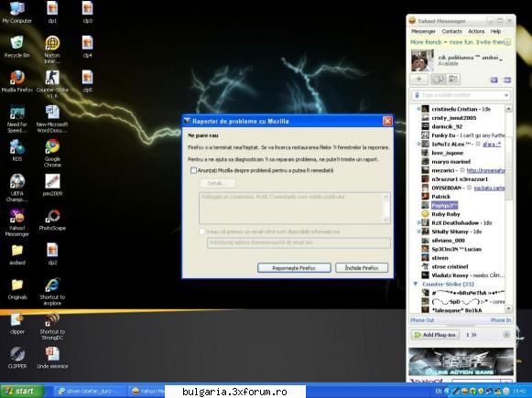
Task: Select contact stroe cristinel
Action: 450,266
